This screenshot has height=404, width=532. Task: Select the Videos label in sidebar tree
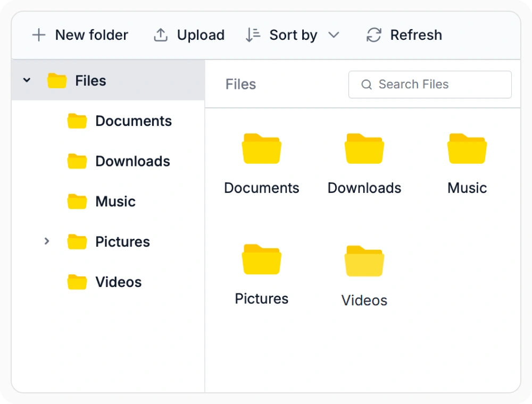click(119, 282)
